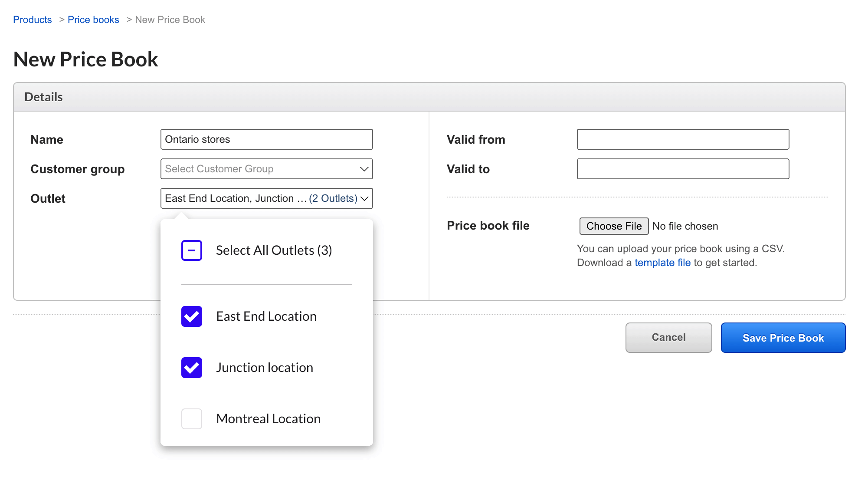Click the Details section header
Image resolution: width=868 pixels, height=487 pixels.
click(x=43, y=97)
